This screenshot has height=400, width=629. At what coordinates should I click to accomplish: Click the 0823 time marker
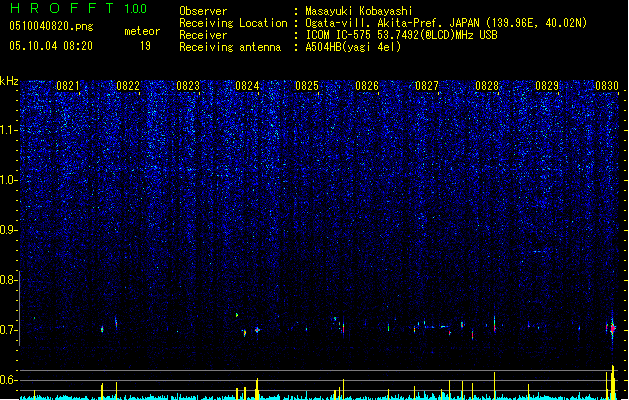(188, 86)
